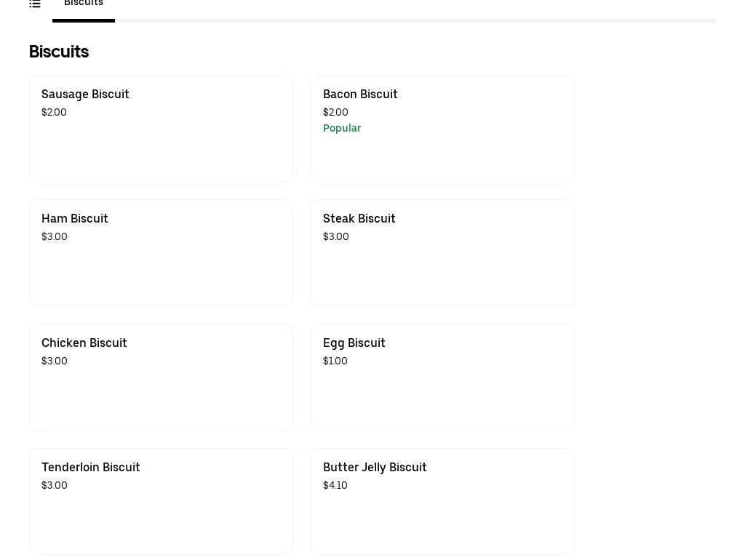The image size is (745, 560).
Task: Click the $4.10 Butter Jelly Biscuit price
Action: (335, 485)
